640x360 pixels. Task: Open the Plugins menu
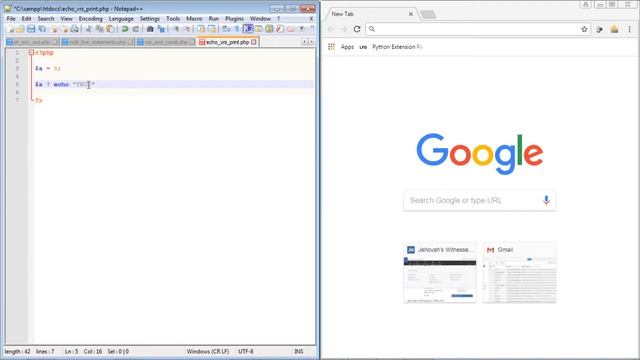(234, 19)
